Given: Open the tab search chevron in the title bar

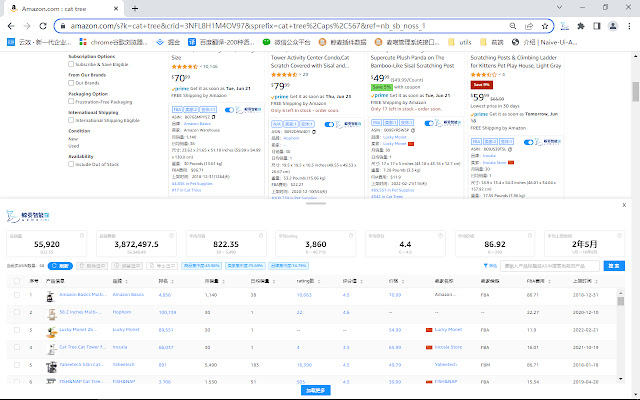Looking at the screenshot, I should point(559,7).
